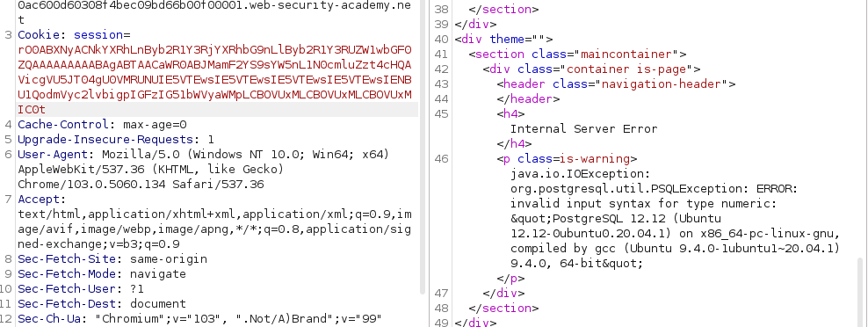868x327 pixels.
Task: Click the request pane vertical scrollbar thumb
Action: point(423,147)
